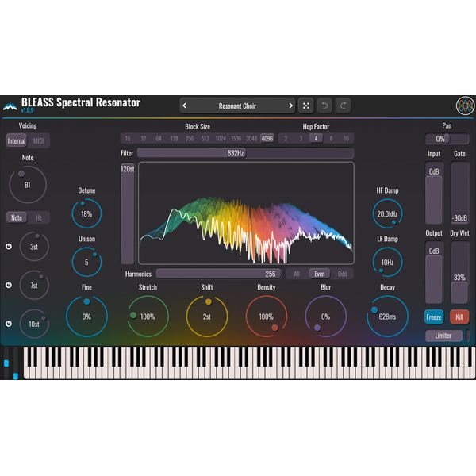Click the Freeze button
Screen dimensions: 476x476
pos(433,317)
